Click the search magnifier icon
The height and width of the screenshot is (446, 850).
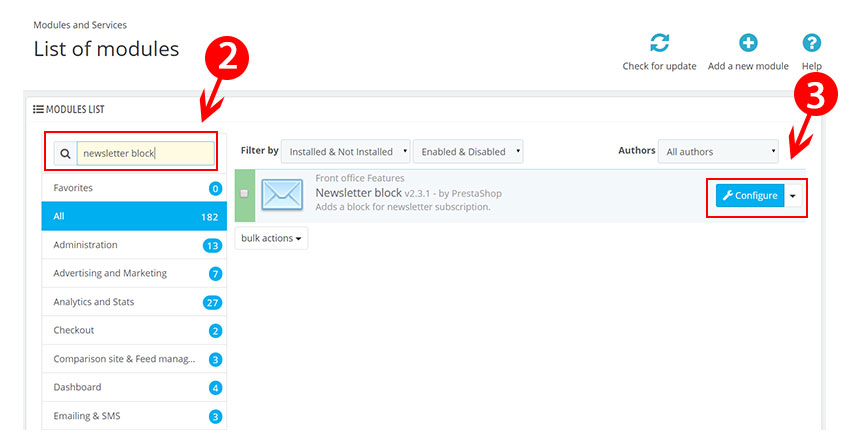click(65, 153)
